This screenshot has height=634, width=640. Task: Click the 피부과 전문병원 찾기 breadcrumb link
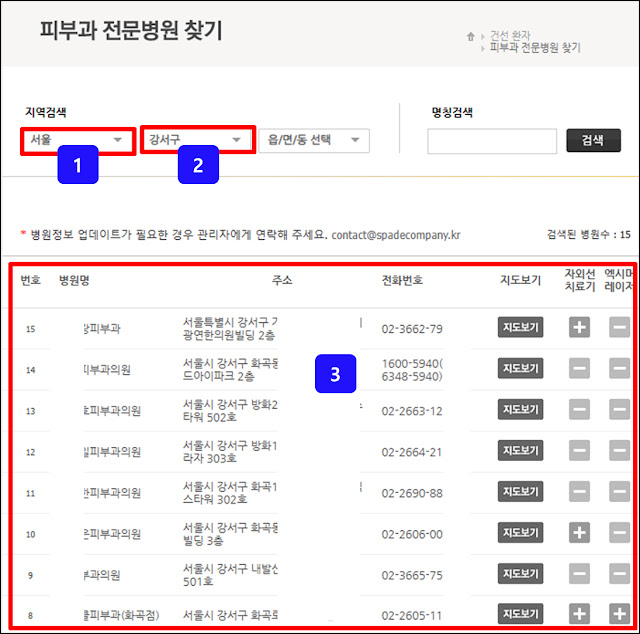[535, 48]
